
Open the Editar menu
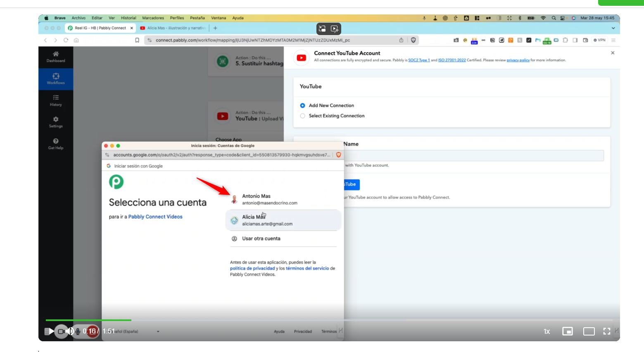pyautogui.click(x=97, y=18)
